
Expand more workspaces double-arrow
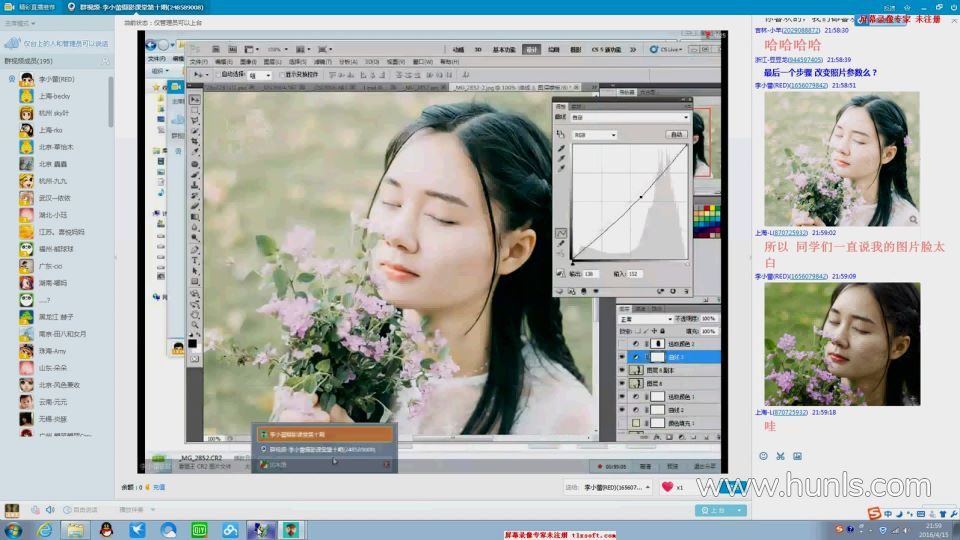point(633,50)
